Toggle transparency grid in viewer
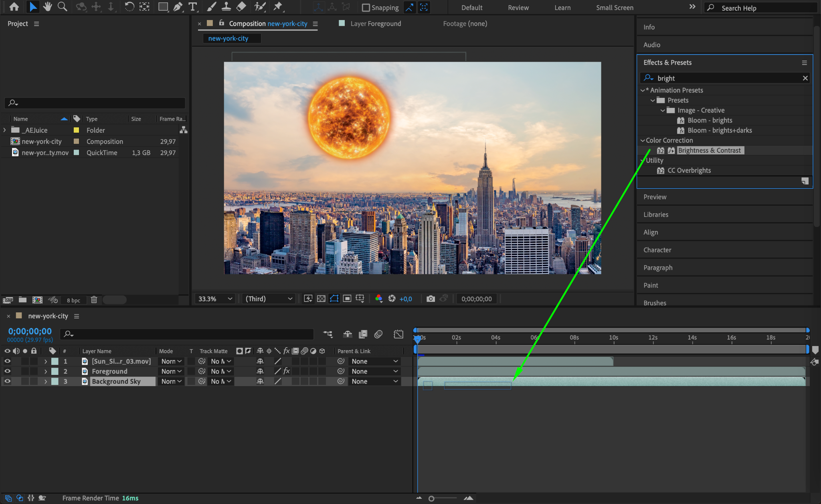 point(321,299)
